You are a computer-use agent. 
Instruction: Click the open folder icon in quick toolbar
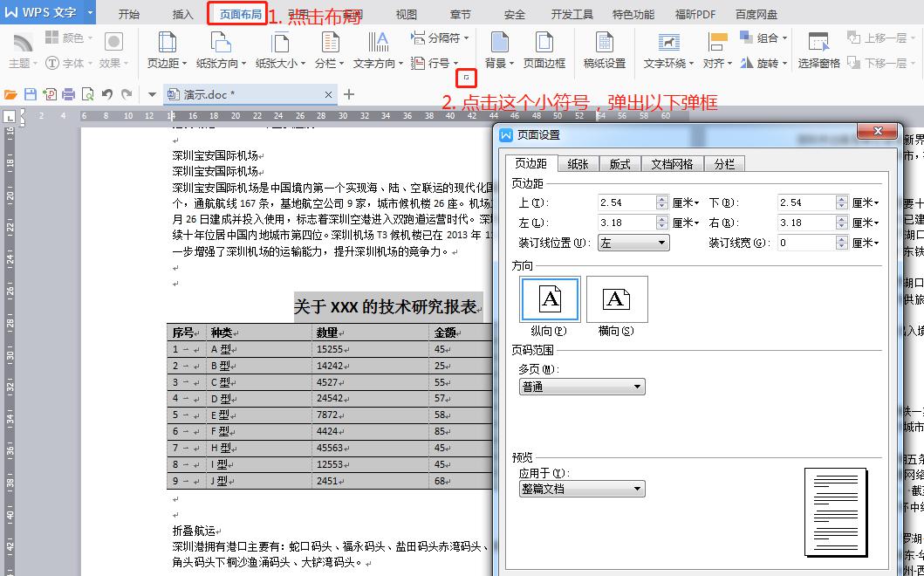click(10, 94)
